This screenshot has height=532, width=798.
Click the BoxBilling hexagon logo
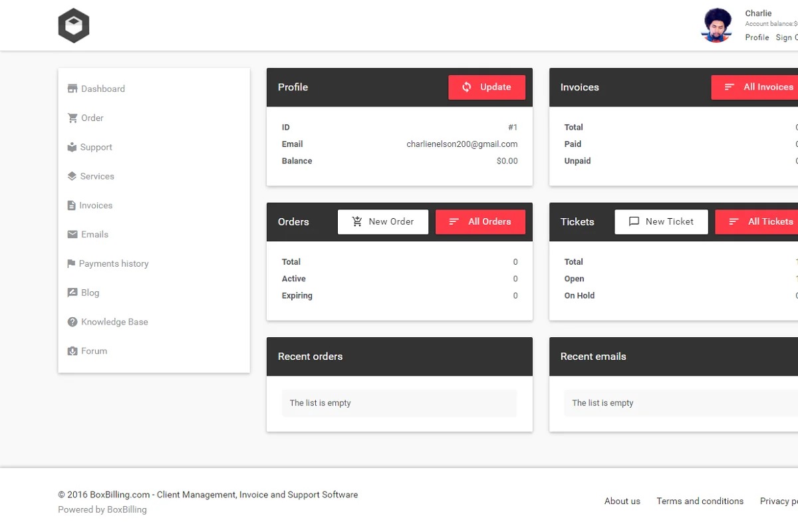coord(73,26)
